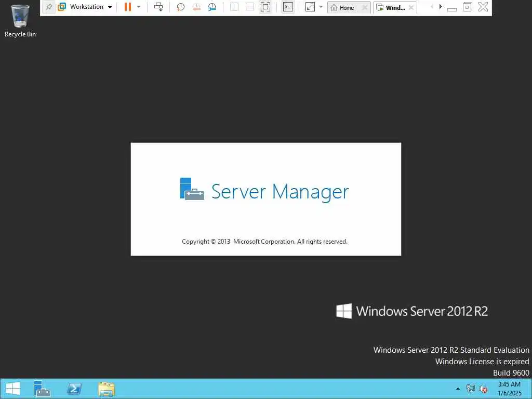Click the network tray icon
Image resolution: width=532 pixels, height=399 pixels.
(x=470, y=389)
